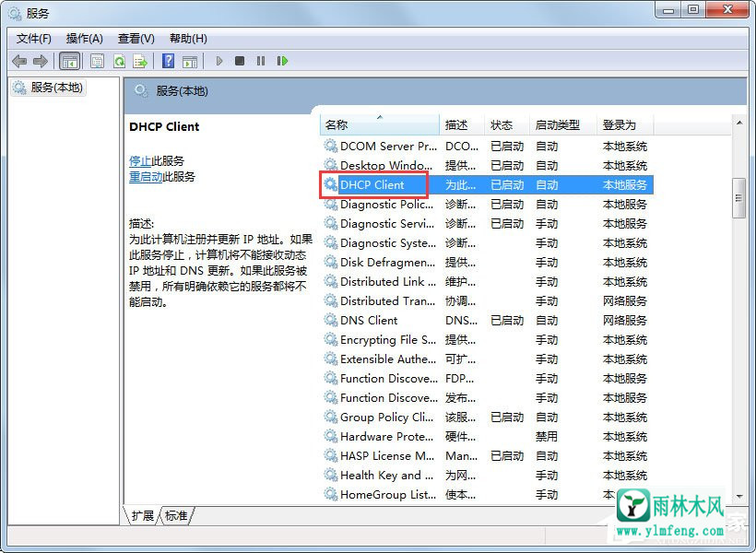Click the green Refresh toolbar icon

pos(119,61)
